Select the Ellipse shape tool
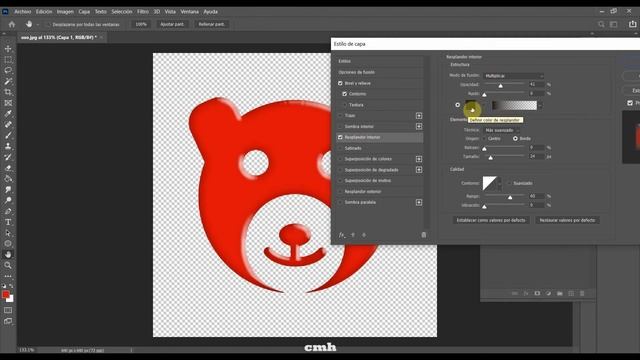The width and height of the screenshot is (640, 360). click(x=8, y=244)
